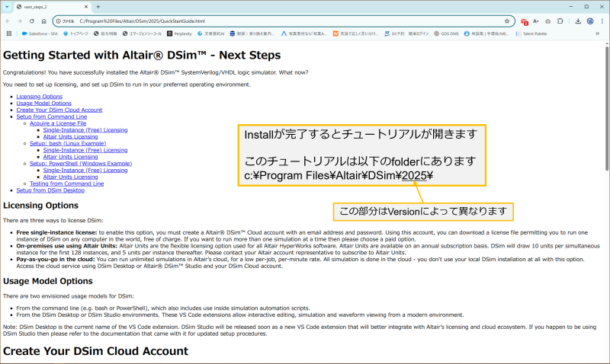Open the tab search dropdown arrow
Image resolution: width=610 pixels, height=364 pixels.
(7, 7)
